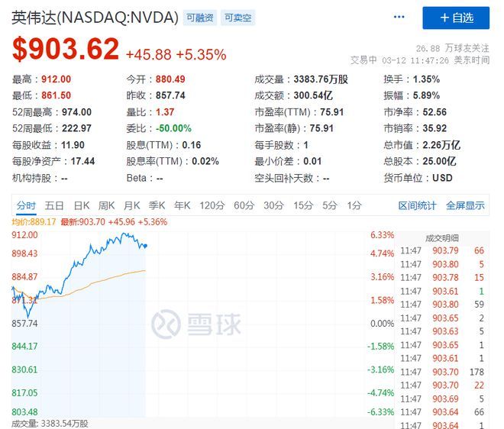This screenshot has width=504, height=429.
Task: Click the 最低 value 861.50
Action: click(56, 95)
